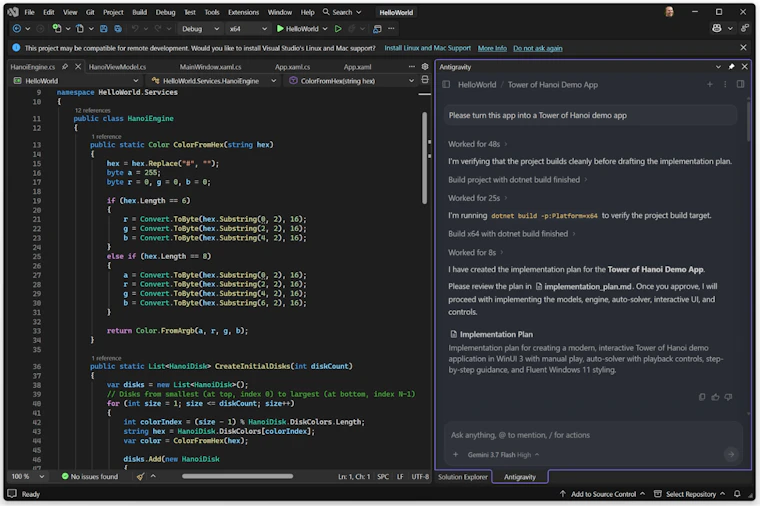Click the code editor vertical scrollbar thumb
The image size is (760, 506).
(425, 158)
